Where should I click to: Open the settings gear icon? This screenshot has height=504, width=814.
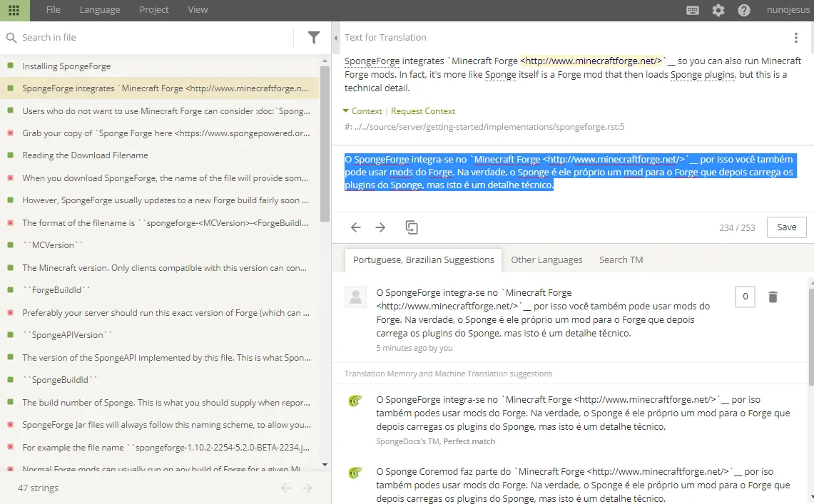click(x=718, y=10)
